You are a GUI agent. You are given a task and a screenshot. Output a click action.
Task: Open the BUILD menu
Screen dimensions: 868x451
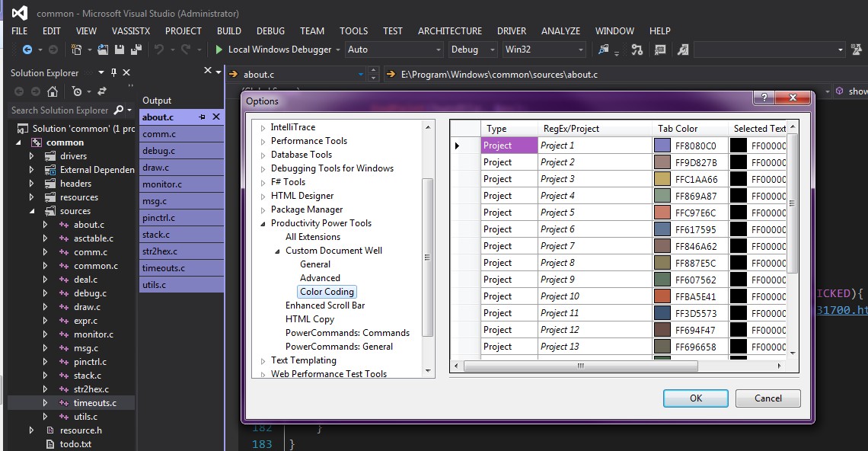click(228, 31)
